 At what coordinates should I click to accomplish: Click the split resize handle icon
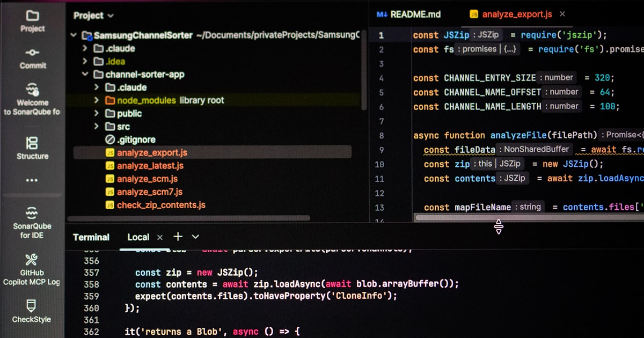pyautogui.click(x=499, y=226)
